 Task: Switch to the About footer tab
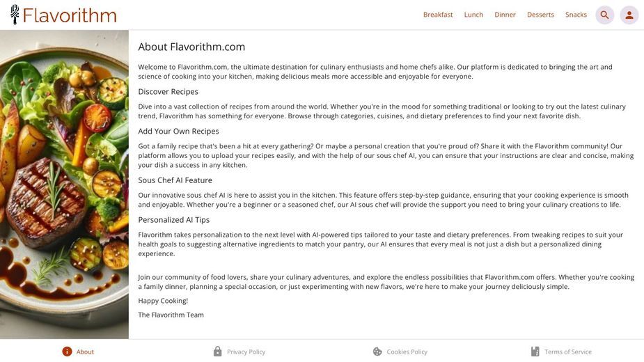coord(78,352)
